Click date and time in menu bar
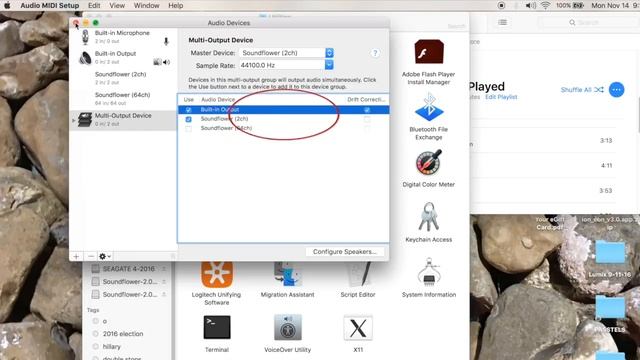The image size is (640, 360). 616,6
